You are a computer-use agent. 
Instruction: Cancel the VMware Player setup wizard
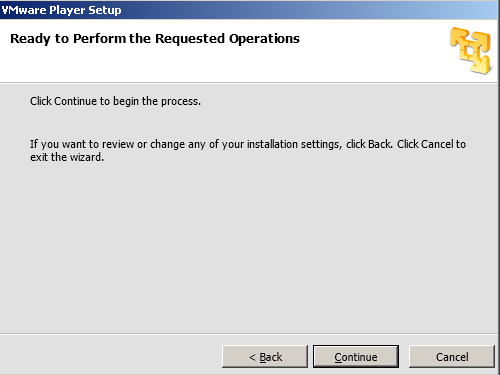click(x=452, y=357)
